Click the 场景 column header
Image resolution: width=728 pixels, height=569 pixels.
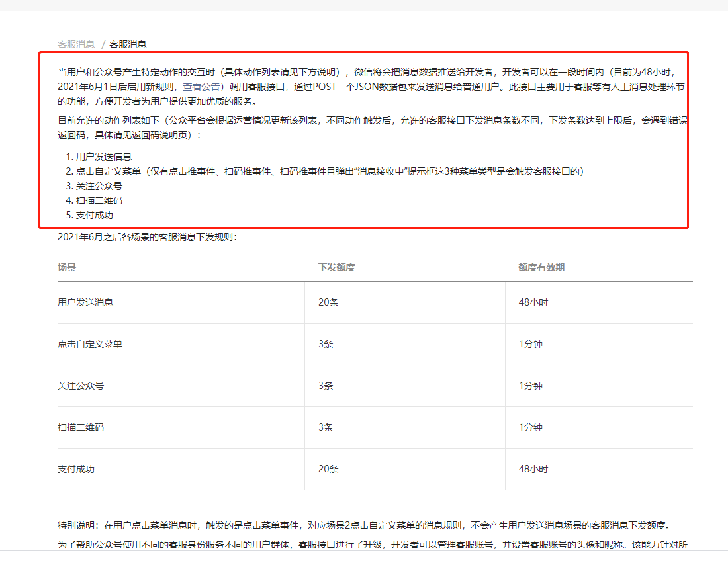tap(67, 267)
